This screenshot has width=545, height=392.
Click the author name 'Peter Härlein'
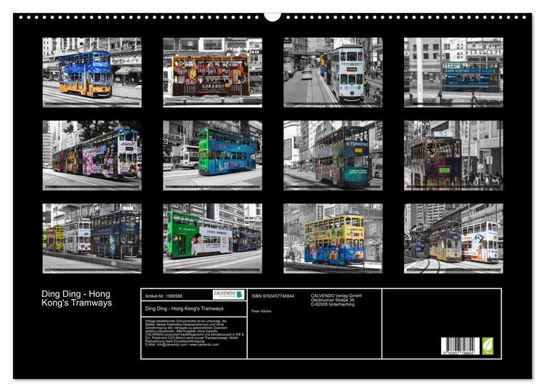[262, 311]
